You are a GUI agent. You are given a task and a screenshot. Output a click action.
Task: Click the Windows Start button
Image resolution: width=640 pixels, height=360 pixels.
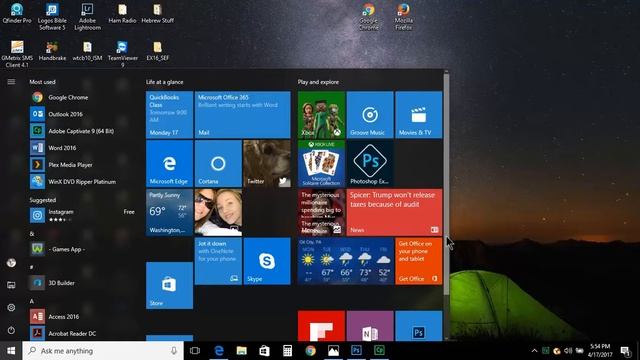[11, 351]
